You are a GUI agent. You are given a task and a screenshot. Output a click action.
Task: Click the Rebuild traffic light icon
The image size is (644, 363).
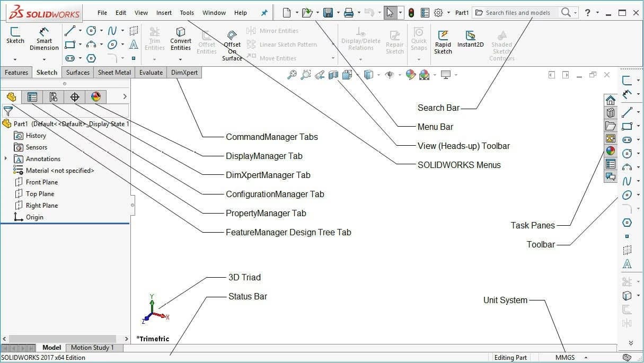(411, 12)
